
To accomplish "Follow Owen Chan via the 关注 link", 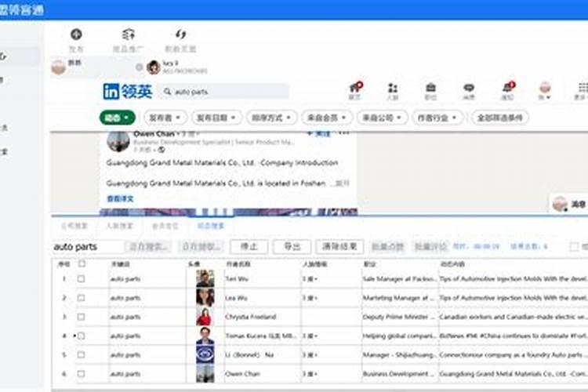I will (x=319, y=133).
